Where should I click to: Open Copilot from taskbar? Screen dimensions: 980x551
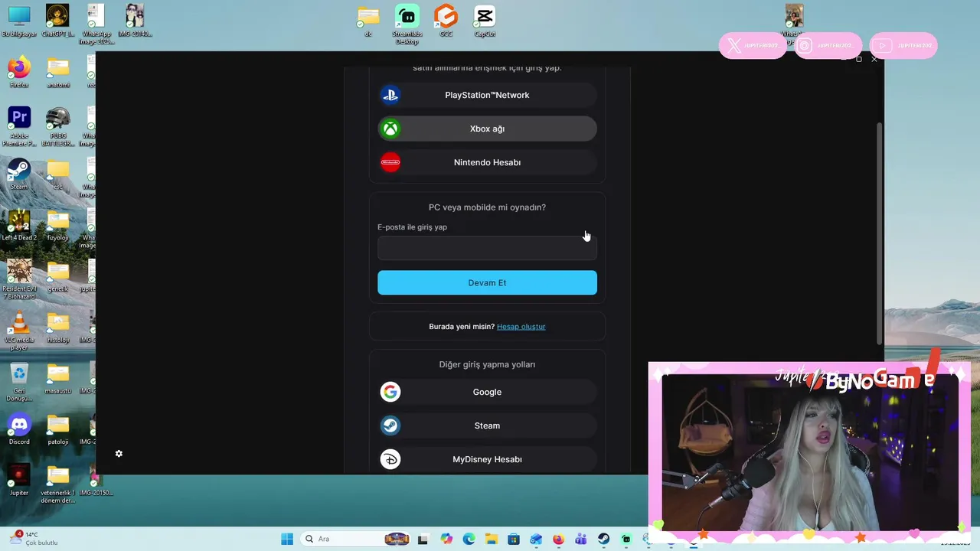(x=446, y=539)
